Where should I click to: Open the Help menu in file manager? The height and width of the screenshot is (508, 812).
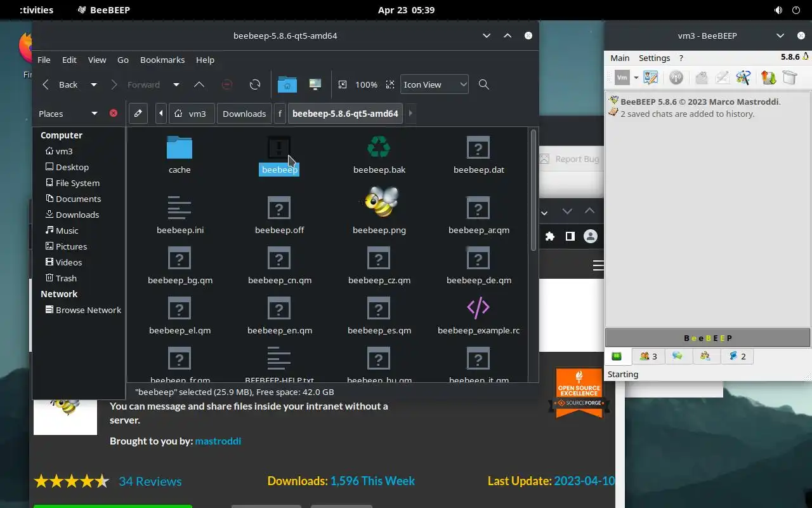tap(205, 60)
